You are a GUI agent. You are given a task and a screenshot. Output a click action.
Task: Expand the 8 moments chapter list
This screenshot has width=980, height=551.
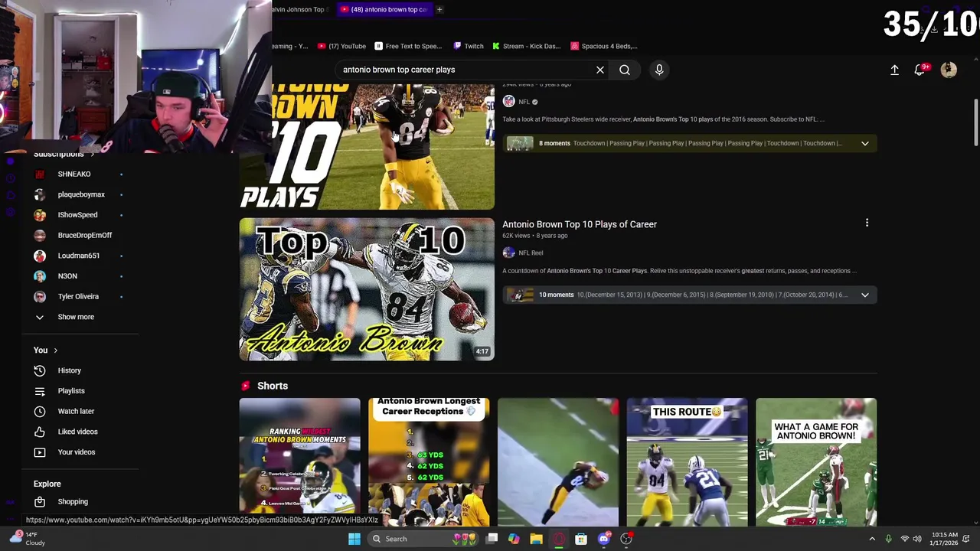[865, 143]
